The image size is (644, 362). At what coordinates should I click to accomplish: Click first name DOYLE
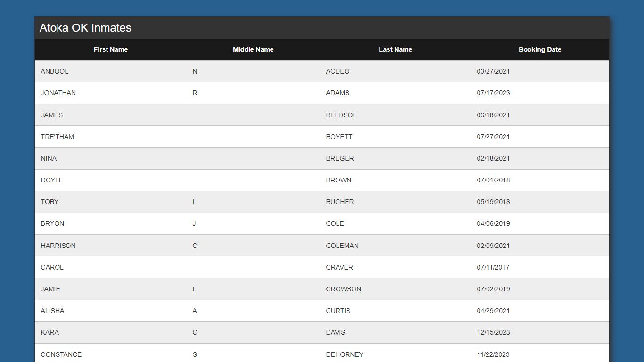coord(52,180)
